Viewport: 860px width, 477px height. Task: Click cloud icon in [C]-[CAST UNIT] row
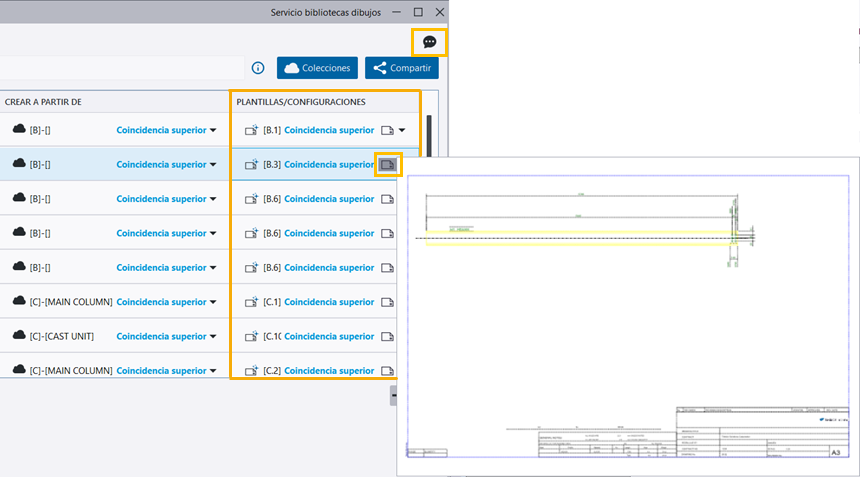pyautogui.click(x=19, y=335)
